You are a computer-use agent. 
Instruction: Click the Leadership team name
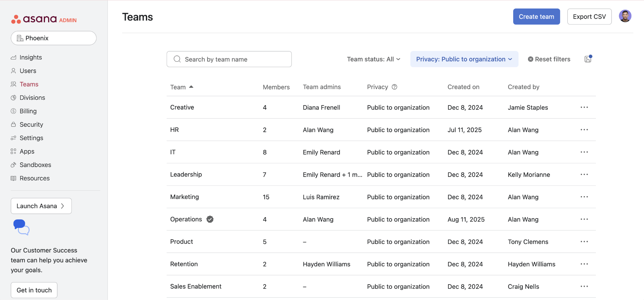pos(186,174)
